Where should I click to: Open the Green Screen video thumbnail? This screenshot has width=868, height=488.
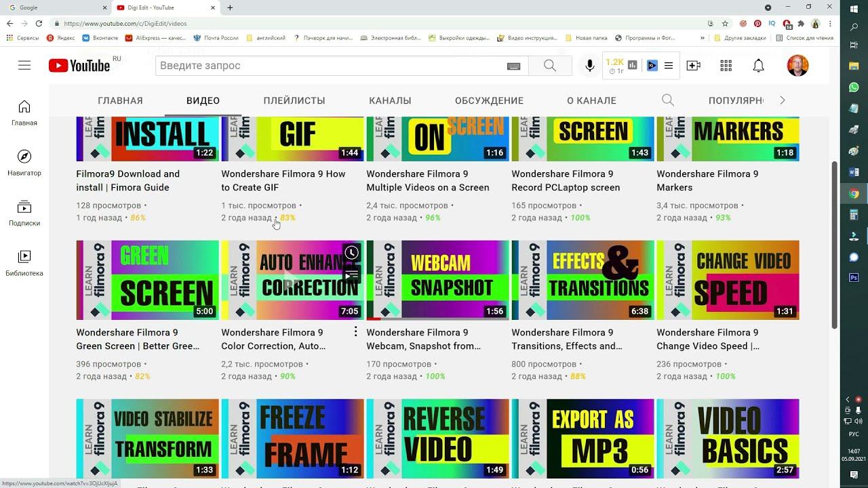point(147,280)
